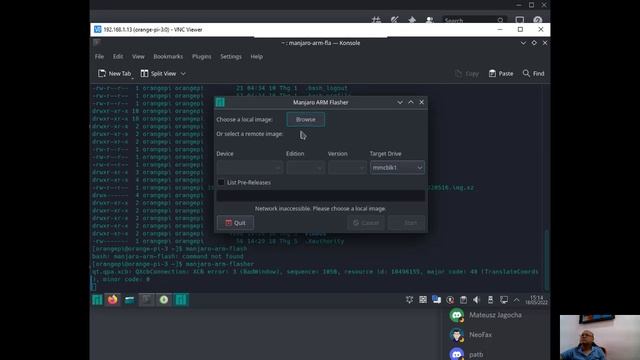Open the volume control in the system tray
Image resolution: width=640 pixels, height=360 pixels.
477,300
